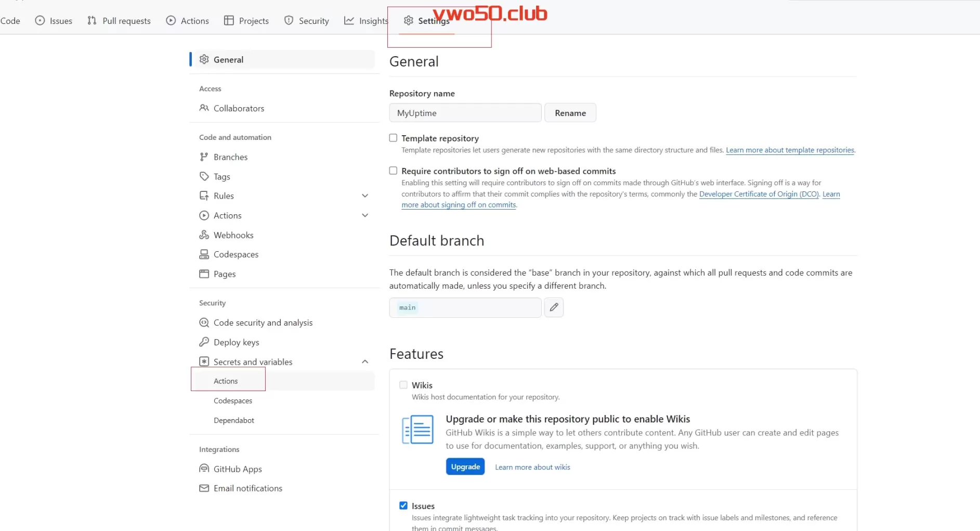
Task: Open Pages settings from sidebar
Action: [224, 274]
